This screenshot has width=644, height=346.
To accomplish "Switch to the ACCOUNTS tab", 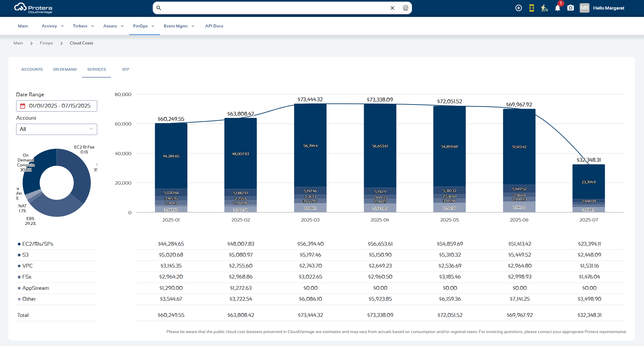I will (x=32, y=69).
